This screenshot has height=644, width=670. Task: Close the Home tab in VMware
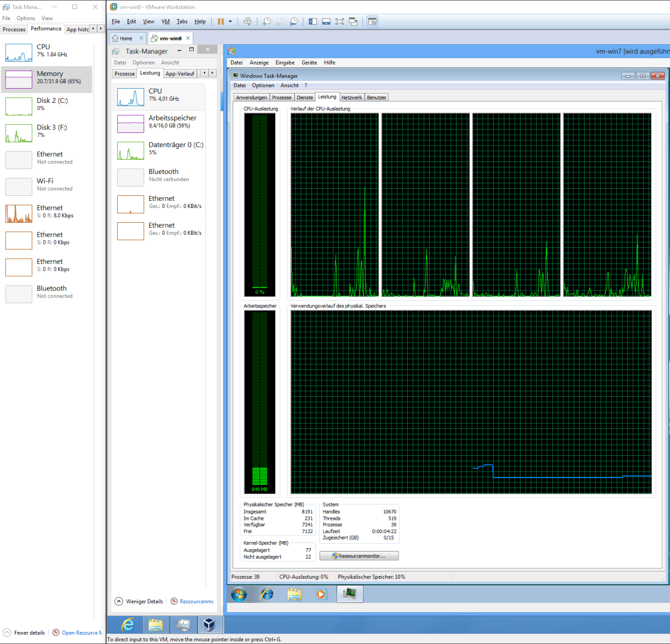pos(141,38)
